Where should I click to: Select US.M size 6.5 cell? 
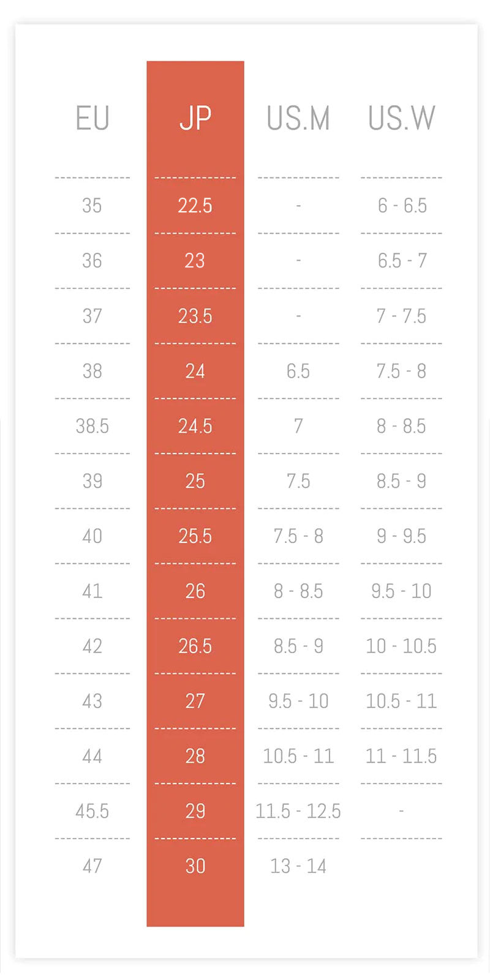pyautogui.click(x=298, y=371)
